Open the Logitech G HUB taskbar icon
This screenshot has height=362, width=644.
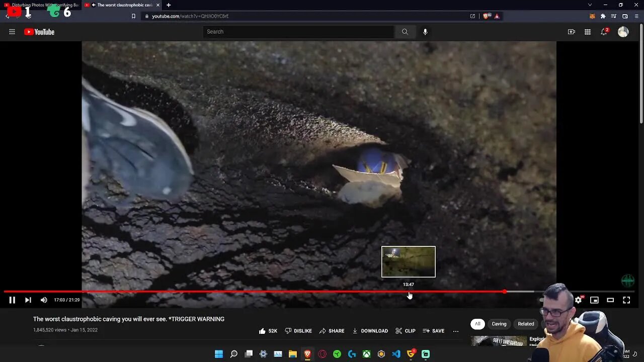tap(352, 354)
